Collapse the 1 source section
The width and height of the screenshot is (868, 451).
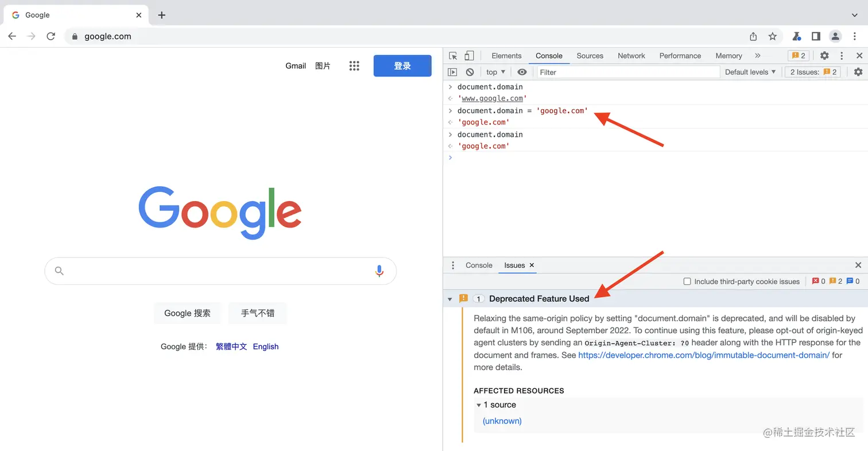coord(479,405)
